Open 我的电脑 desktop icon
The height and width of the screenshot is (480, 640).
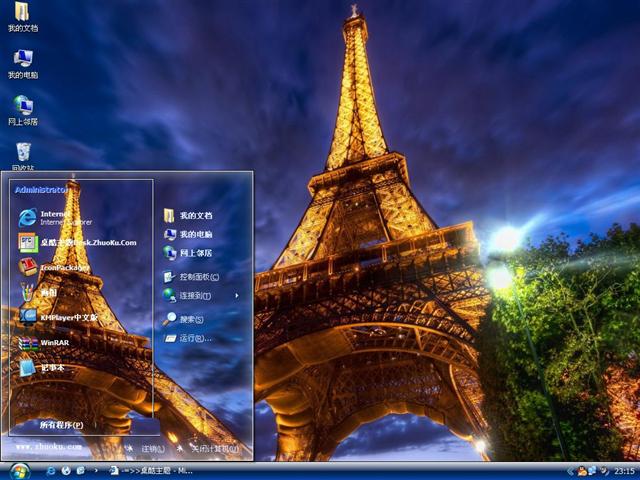pyautogui.click(x=23, y=64)
